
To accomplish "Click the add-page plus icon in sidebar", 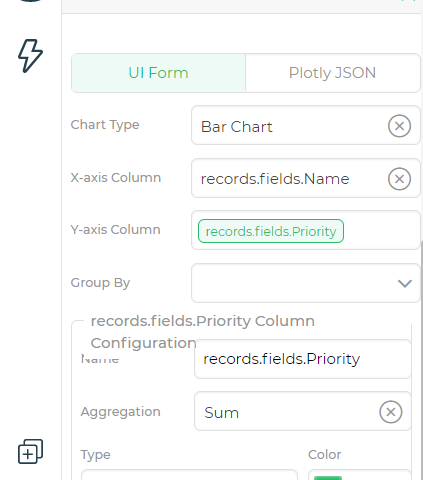I will point(30,451).
